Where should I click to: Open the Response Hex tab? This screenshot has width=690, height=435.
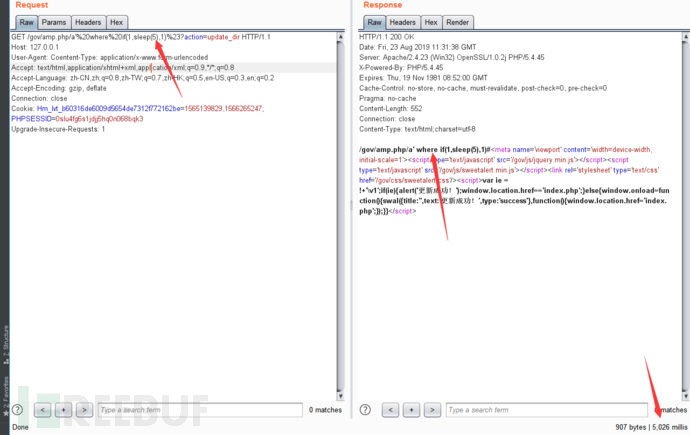pyautogui.click(x=431, y=22)
